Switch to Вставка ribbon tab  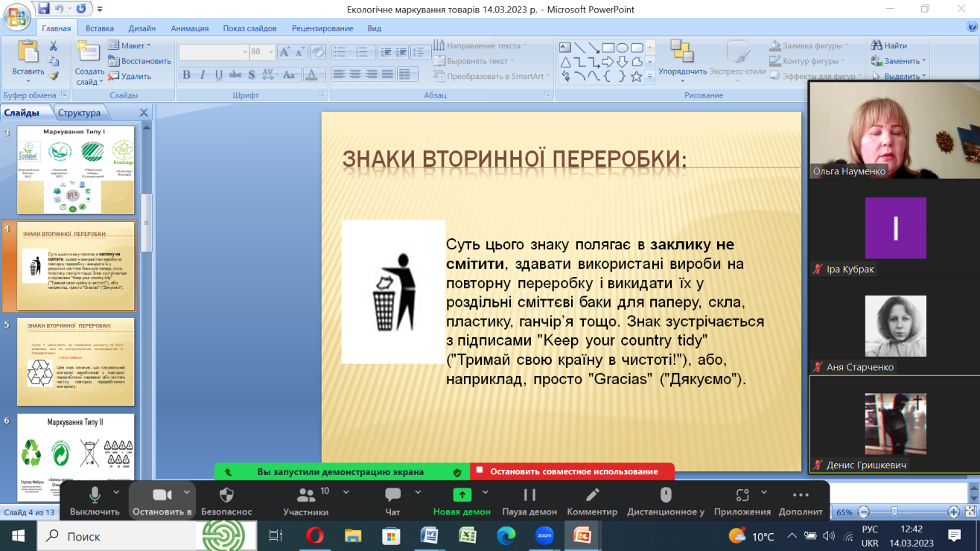click(x=100, y=28)
